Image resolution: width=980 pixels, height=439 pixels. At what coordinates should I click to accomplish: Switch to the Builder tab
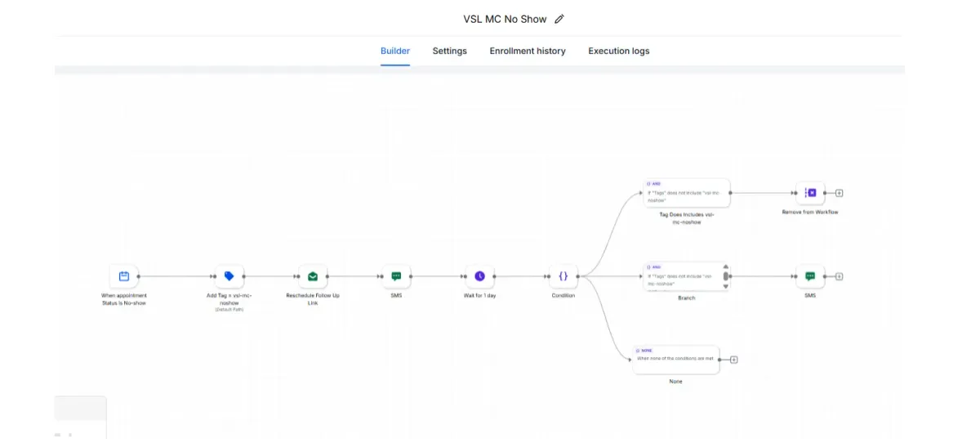pyautogui.click(x=395, y=51)
